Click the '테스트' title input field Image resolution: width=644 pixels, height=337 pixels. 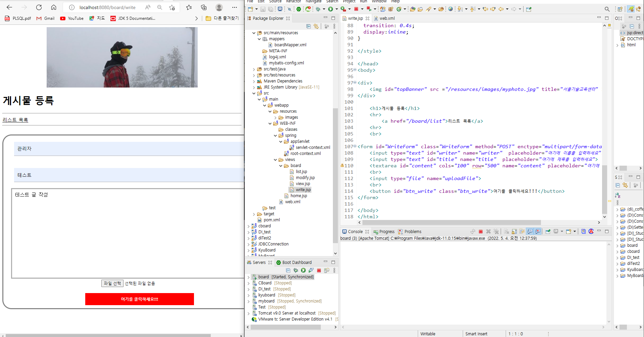(x=129, y=175)
